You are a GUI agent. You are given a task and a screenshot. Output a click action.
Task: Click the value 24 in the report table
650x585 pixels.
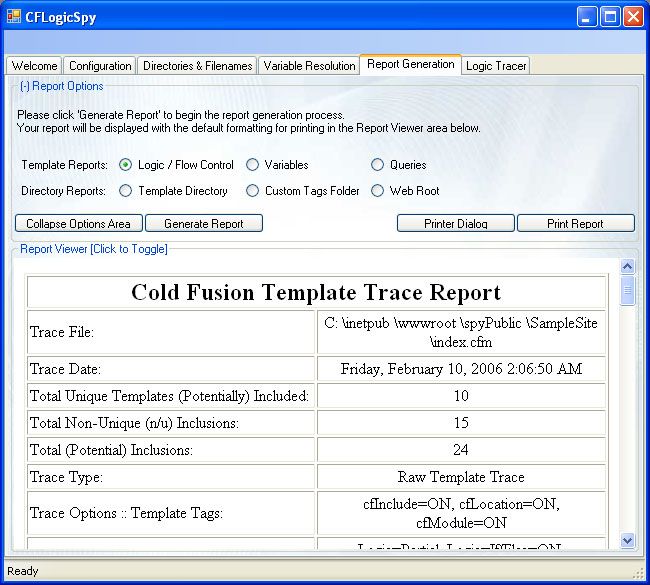(x=461, y=449)
